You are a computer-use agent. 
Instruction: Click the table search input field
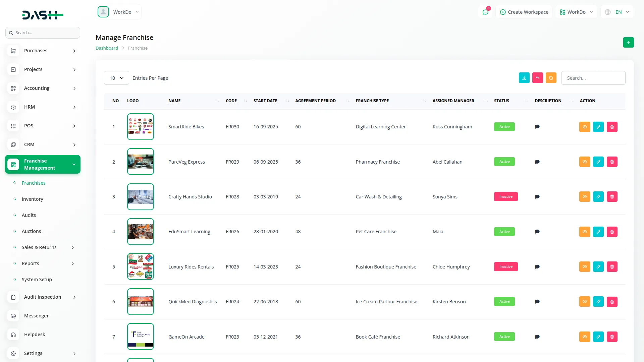(x=593, y=78)
